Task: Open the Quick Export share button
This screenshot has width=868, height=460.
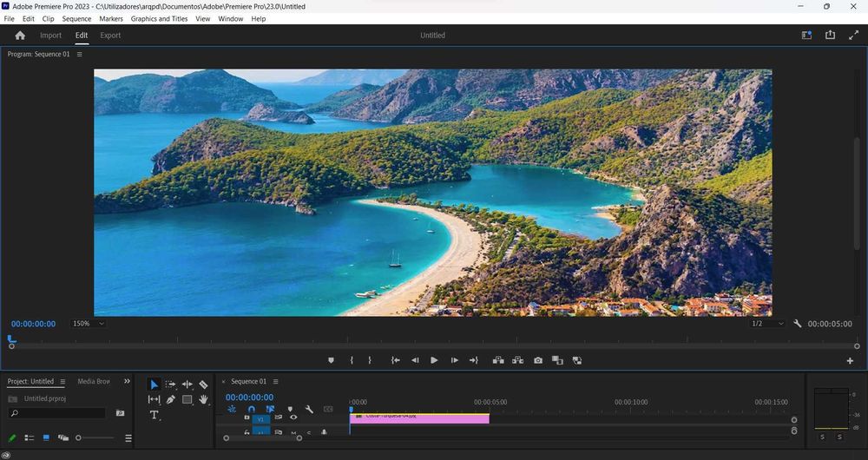Action: point(830,36)
